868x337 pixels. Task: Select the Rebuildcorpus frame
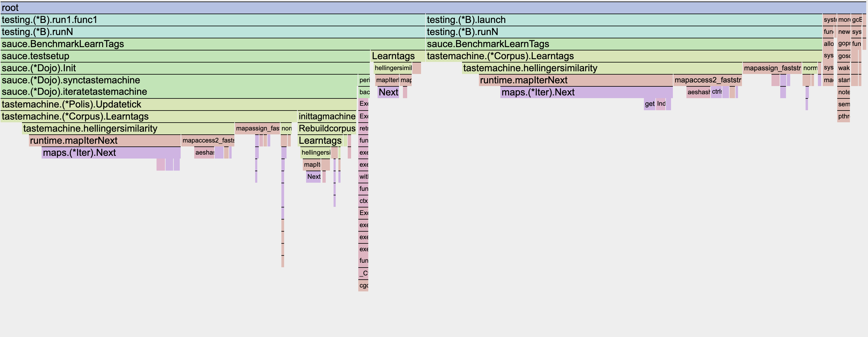point(327,129)
